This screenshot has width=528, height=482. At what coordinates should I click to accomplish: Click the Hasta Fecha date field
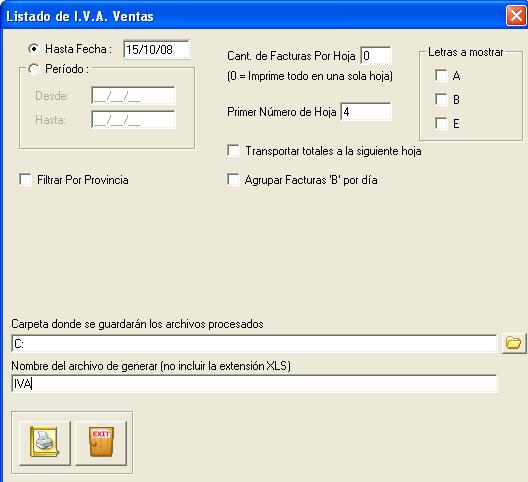(157, 50)
